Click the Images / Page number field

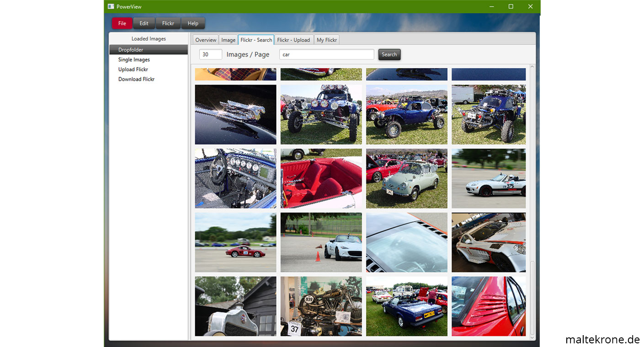click(x=211, y=54)
